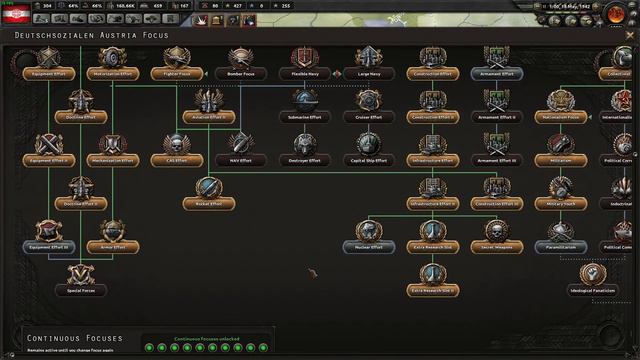Choose the Bomber Focus node

[241, 74]
